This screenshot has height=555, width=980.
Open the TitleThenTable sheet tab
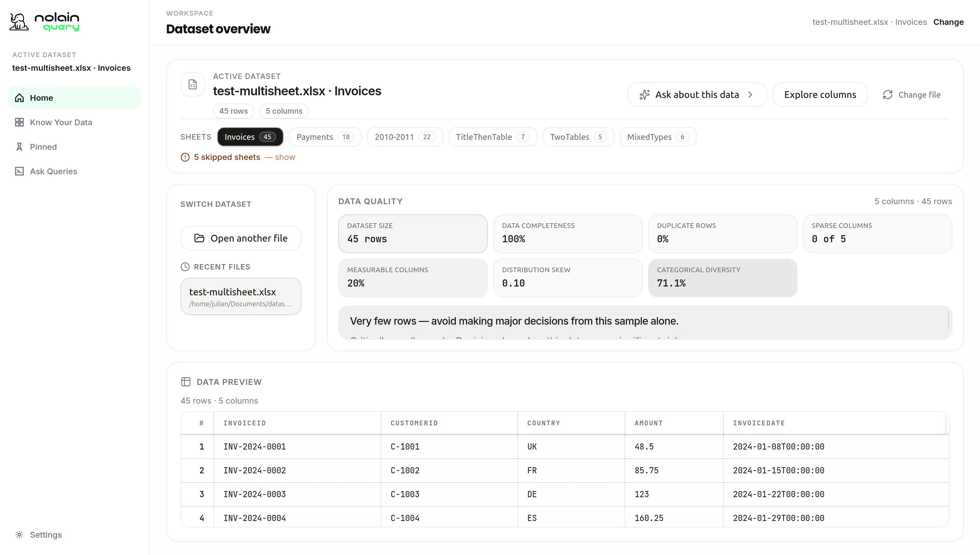click(x=493, y=137)
